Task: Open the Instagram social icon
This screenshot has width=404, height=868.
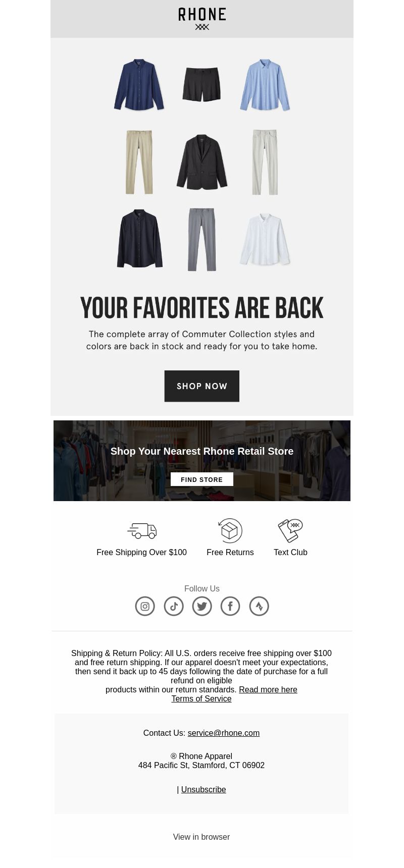Action: (145, 606)
